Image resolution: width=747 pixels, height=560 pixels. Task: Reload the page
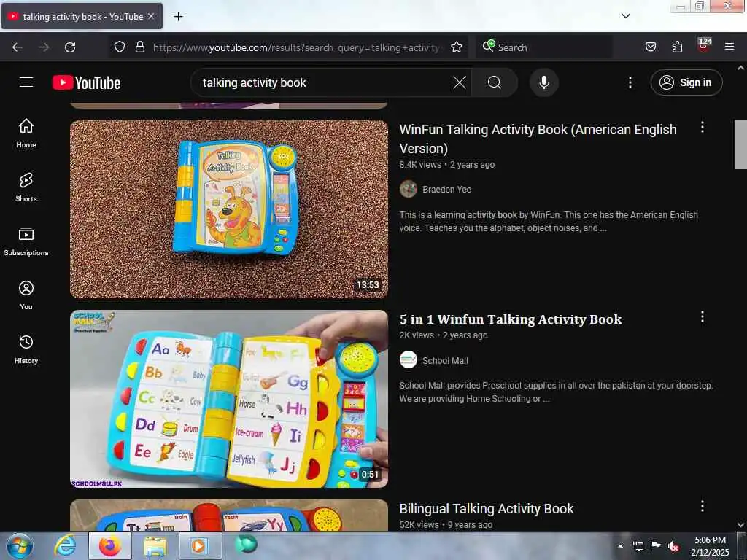(x=70, y=47)
